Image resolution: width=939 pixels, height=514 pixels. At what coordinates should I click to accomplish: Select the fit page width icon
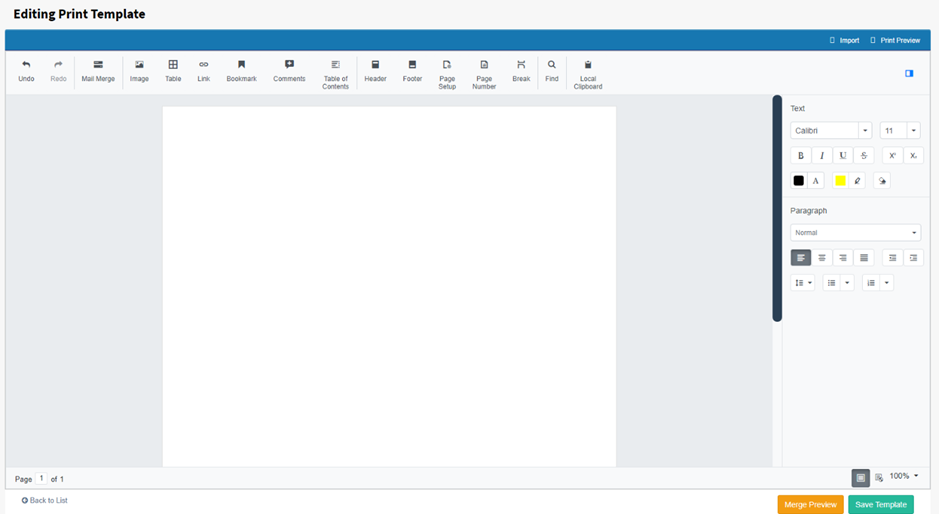point(879,477)
